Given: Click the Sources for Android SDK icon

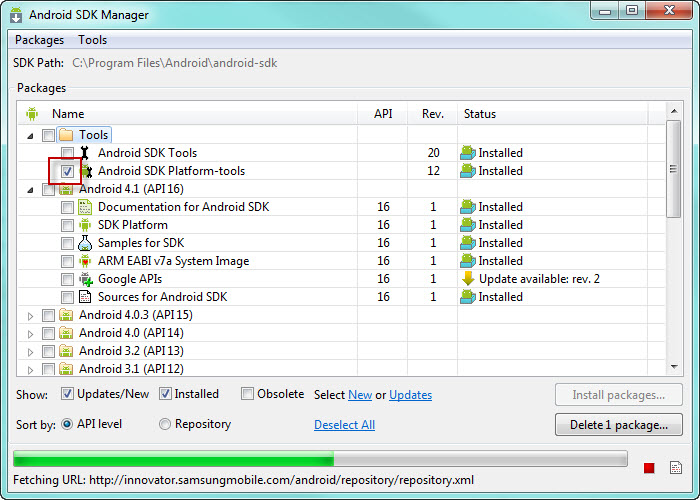Looking at the screenshot, I should [x=85, y=297].
